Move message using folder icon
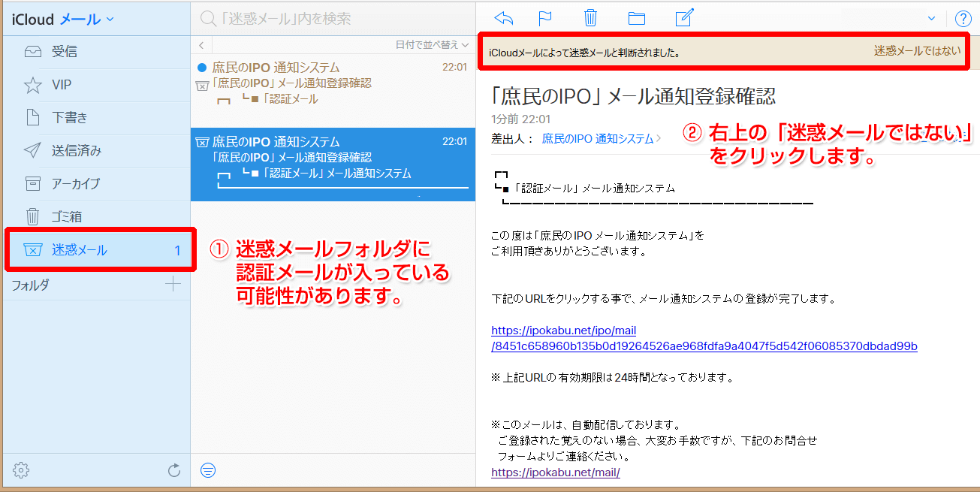 [x=637, y=19]
